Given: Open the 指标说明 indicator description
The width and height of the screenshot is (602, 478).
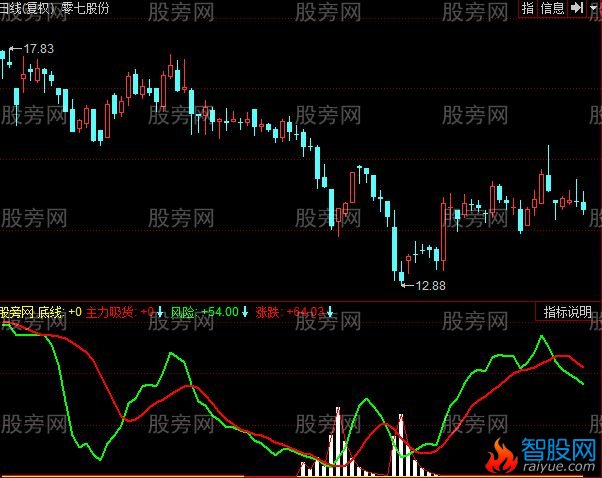Looking at the screenshot, I should coord(567,312).
